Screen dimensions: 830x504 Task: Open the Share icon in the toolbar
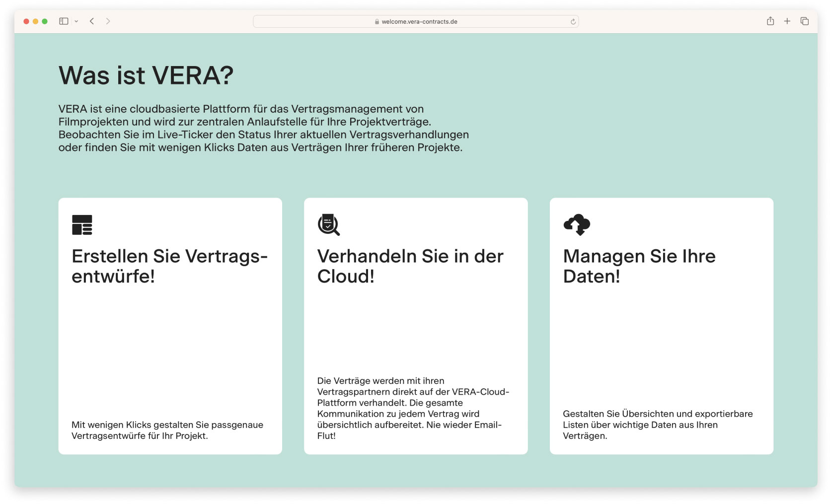[770, 21]
